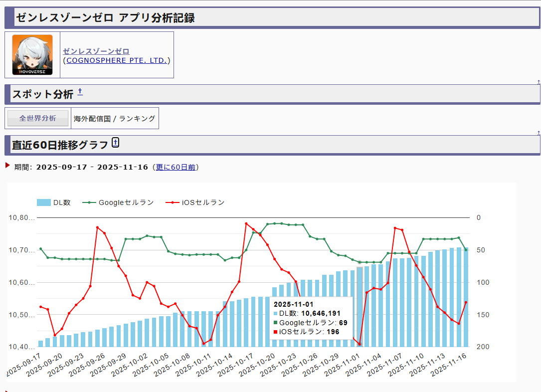Viewport: 541px width, 392px height.
Task: Select the 全世界分析 button
Action: coord(37,118)
